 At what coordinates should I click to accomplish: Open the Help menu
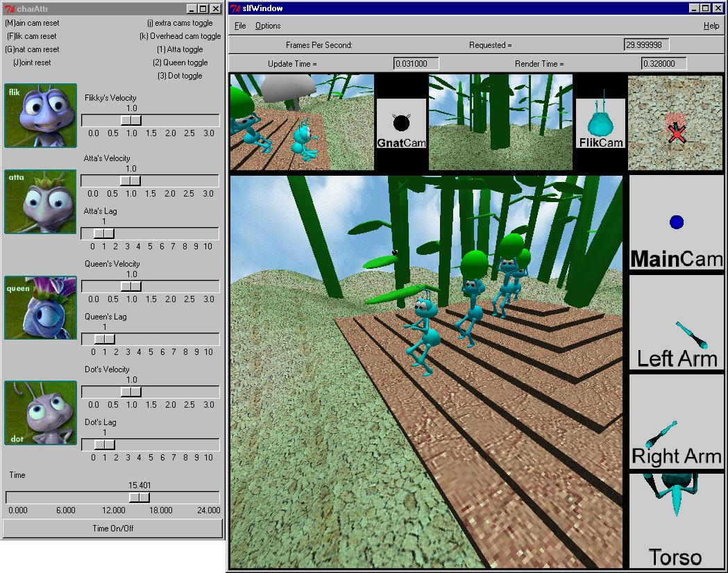(x=711, y=26)
